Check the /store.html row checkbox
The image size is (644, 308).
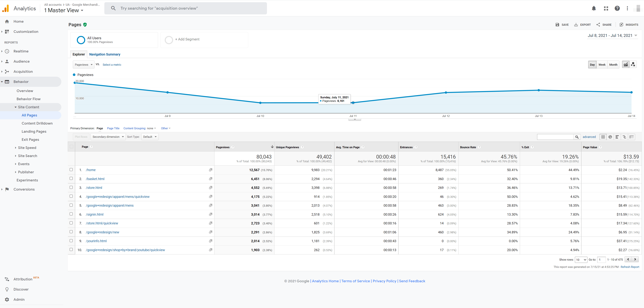click(x=71, y=187)
